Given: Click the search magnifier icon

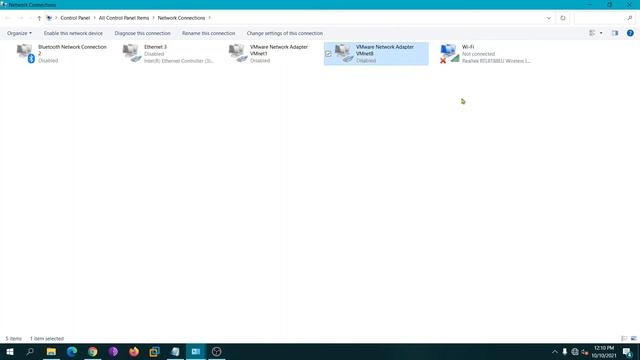Looking at the screenshot, I should [630, 18].
